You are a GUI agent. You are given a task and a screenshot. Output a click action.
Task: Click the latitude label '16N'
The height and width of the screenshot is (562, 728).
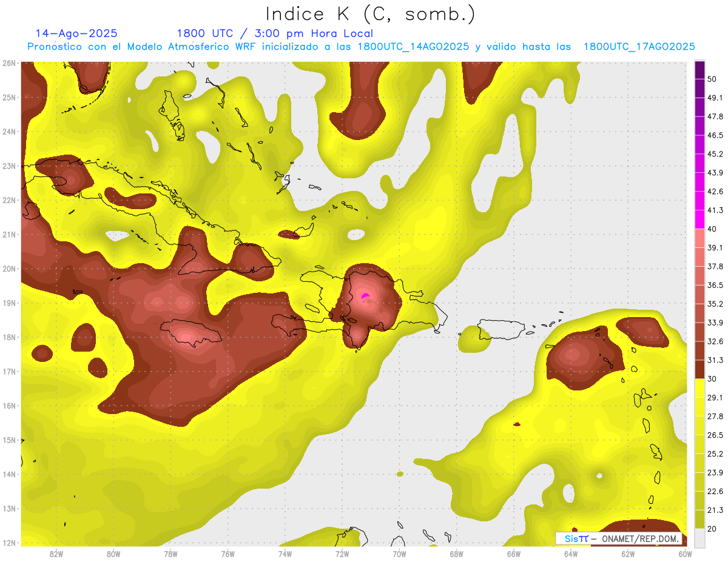point(9,406)
